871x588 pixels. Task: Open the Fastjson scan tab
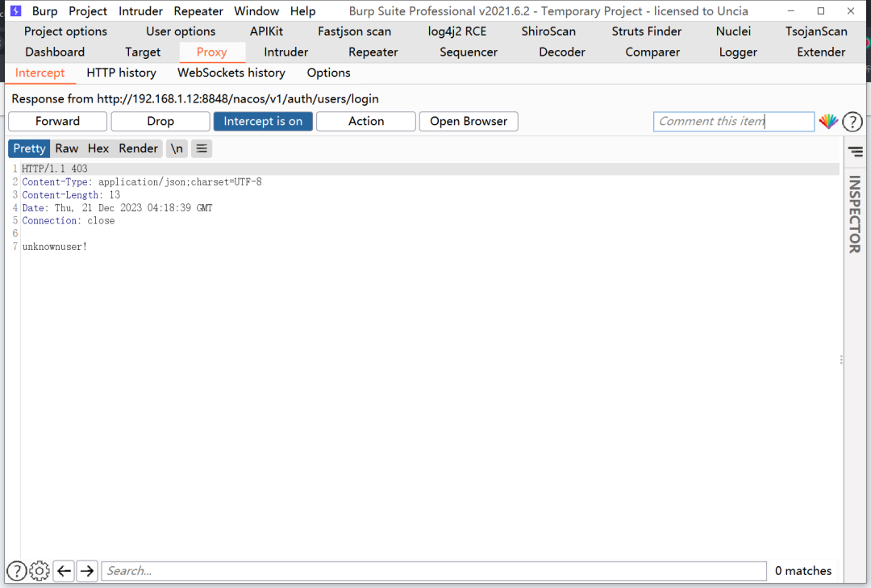click(x=354, y=31)
